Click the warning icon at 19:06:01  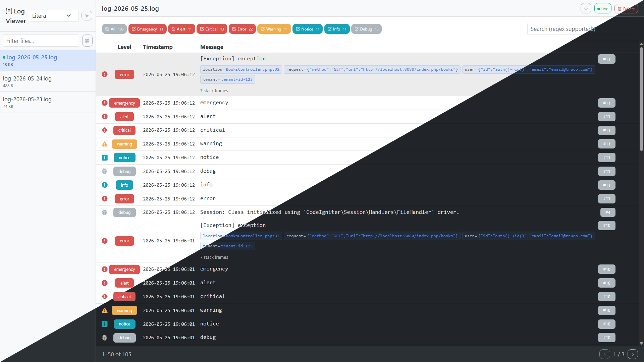[105, 310]
